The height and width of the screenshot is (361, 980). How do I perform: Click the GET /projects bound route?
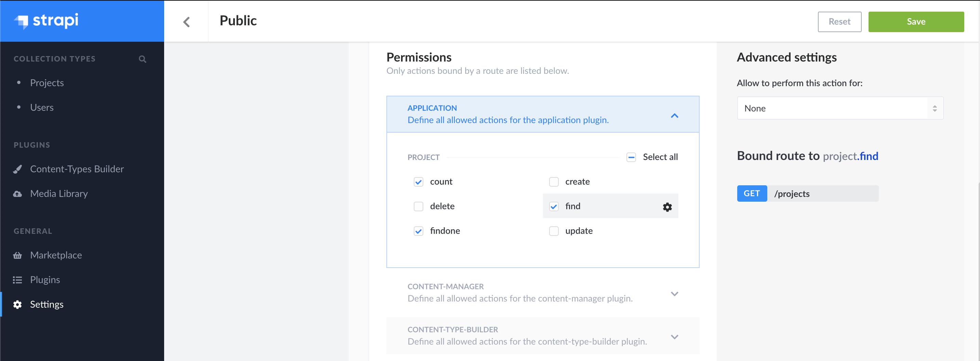pyautogui.click(x=807, y=193)
